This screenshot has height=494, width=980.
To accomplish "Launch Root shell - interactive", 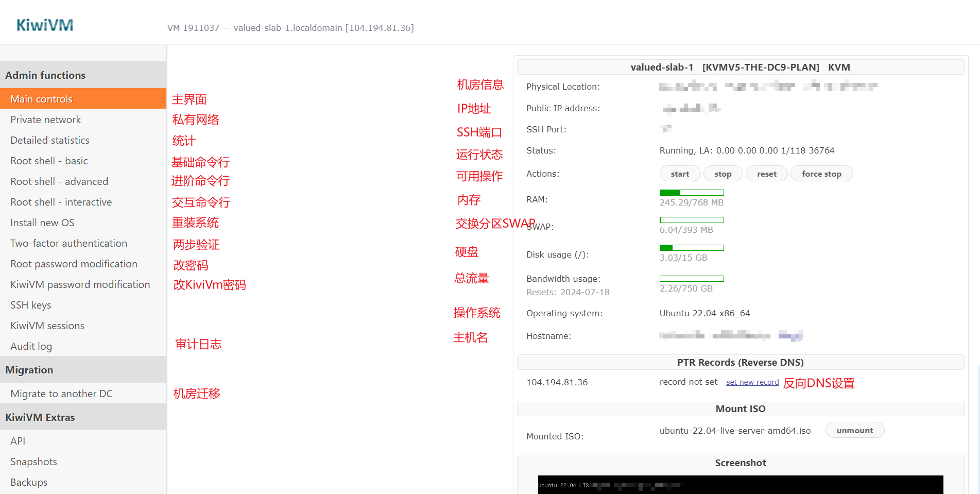I will (61, 202).
